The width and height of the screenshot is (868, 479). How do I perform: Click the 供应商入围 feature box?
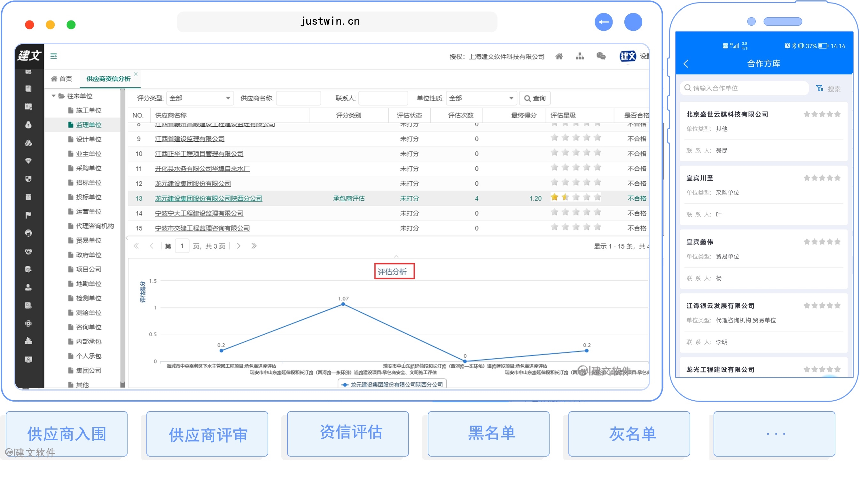67,434
